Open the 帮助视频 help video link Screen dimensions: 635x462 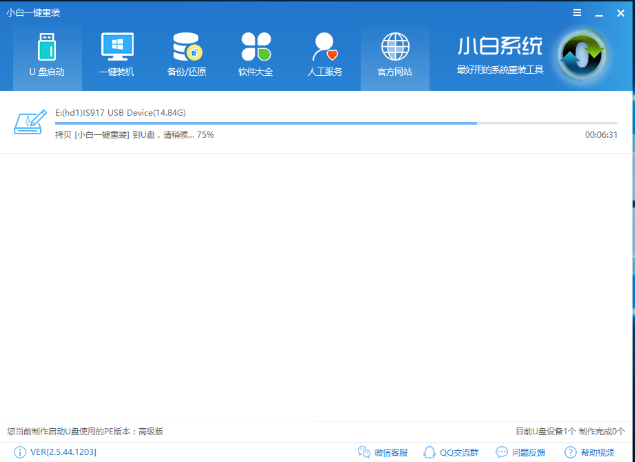[590, 452]
